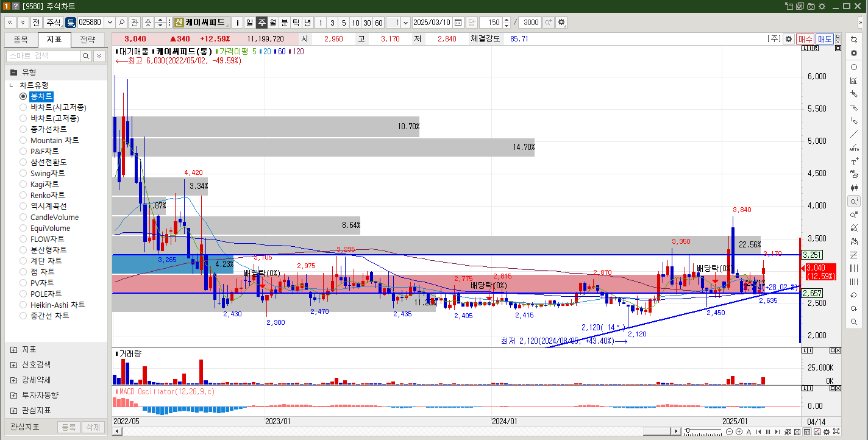Click the zoom out minus icon
The width and height of the screenshot is (868, 440).
730,431
